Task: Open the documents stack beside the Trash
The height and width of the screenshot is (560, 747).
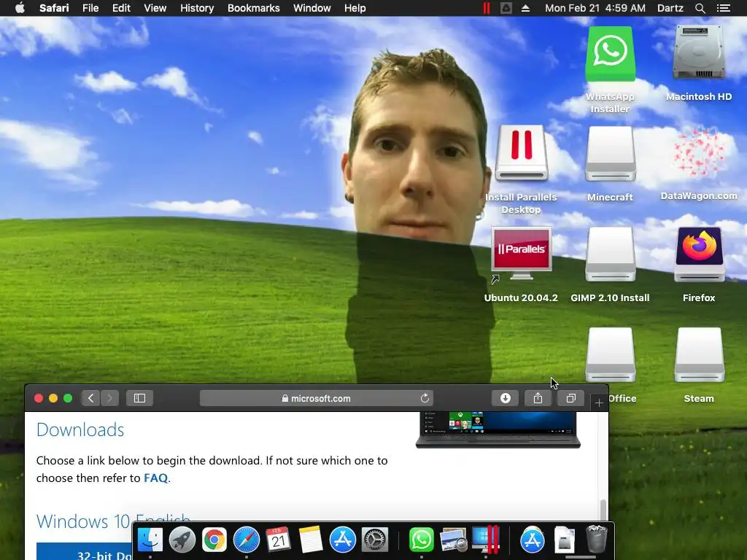Action: coord(565,540)
